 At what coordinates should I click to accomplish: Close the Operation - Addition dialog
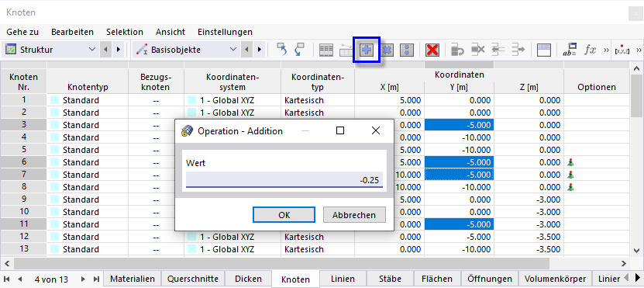(x=375, y=131)
